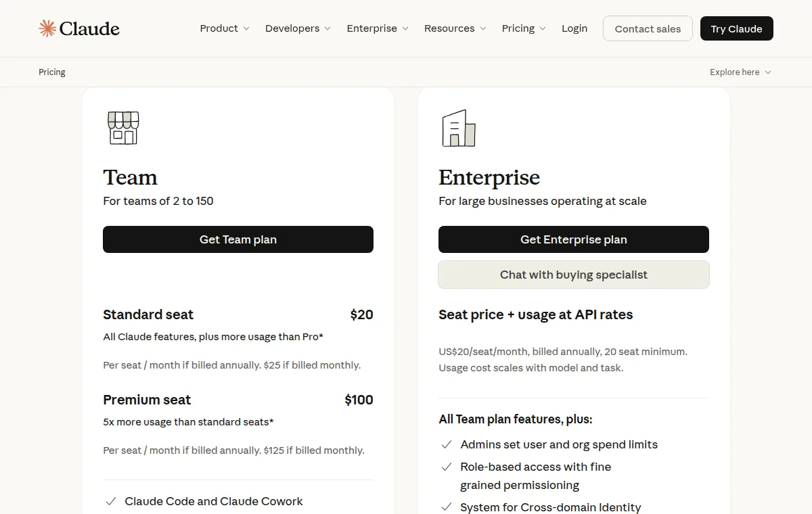Viewport: 812px width, 514px height.
Task: Click 'For large businesses operating at scale'
Action: (543, 201)
